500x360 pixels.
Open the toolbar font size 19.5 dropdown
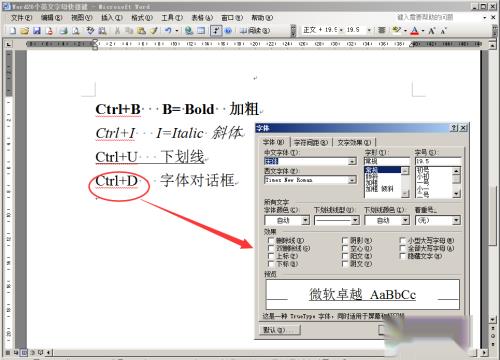click(369, 30)
